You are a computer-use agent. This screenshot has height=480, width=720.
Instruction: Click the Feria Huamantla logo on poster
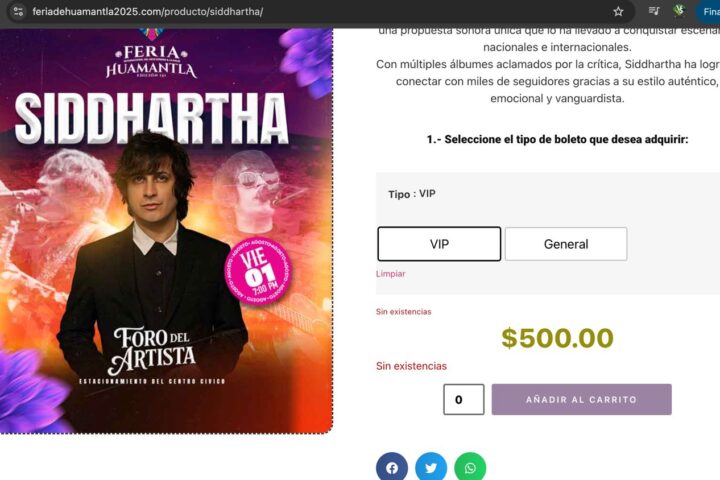coord(152,62)
